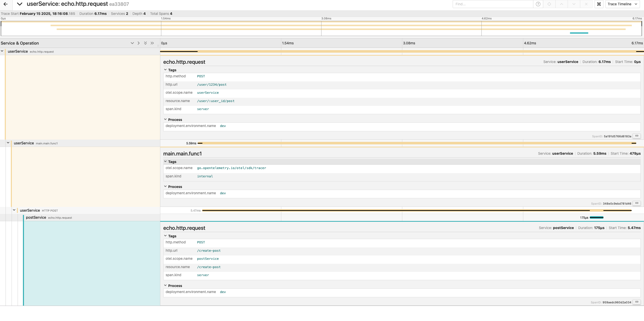644x321 pixels.
Task: Open the Trace Timeline view dropdown
Action: coord(622,4)
